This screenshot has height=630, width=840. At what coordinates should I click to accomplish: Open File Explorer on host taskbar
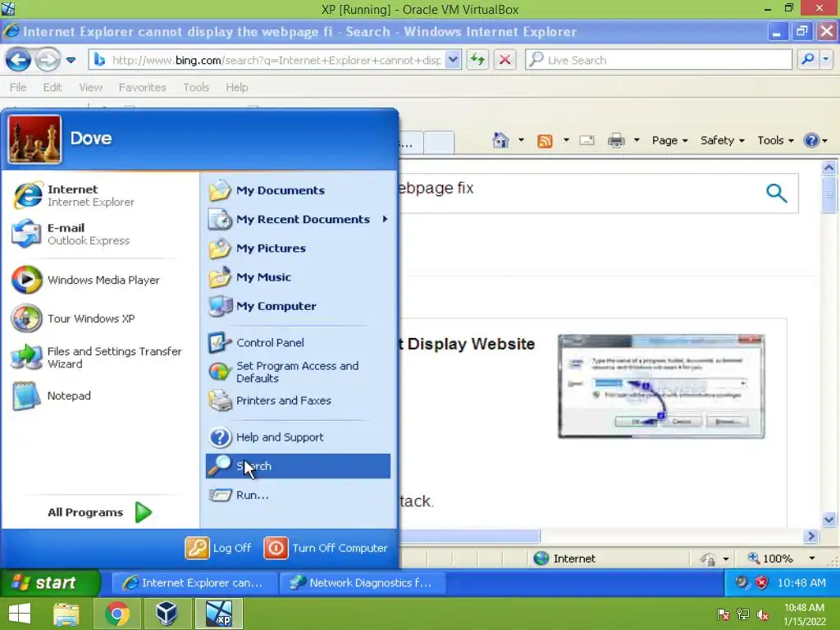(x=66, y=614)
